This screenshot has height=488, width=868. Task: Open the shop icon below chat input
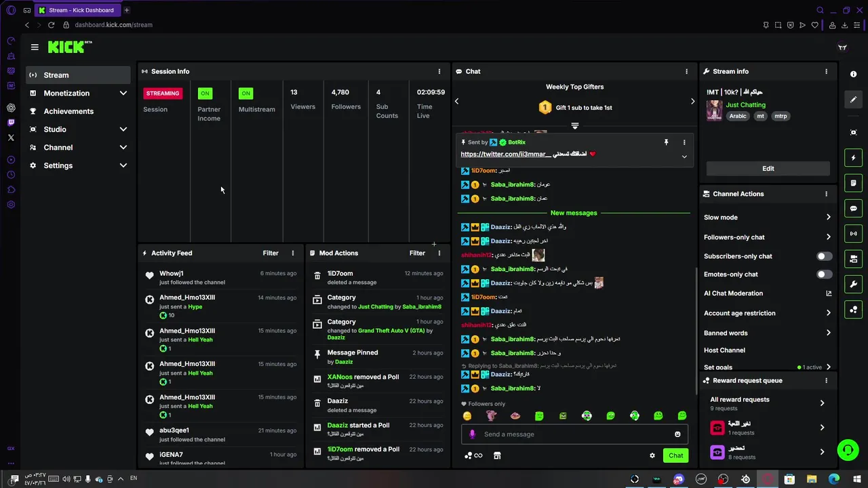pyautogui.click(x=497, y=455)
